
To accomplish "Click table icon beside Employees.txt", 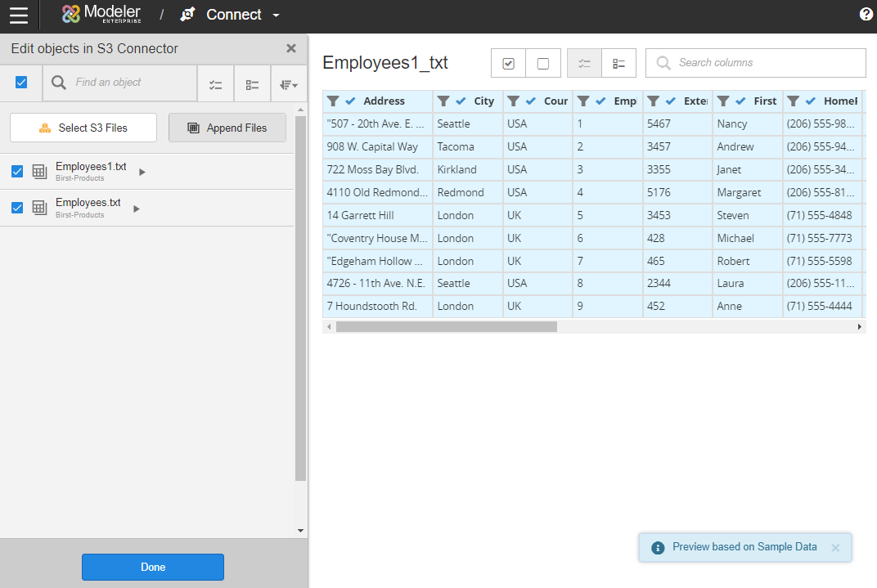I will coord(39,208).
